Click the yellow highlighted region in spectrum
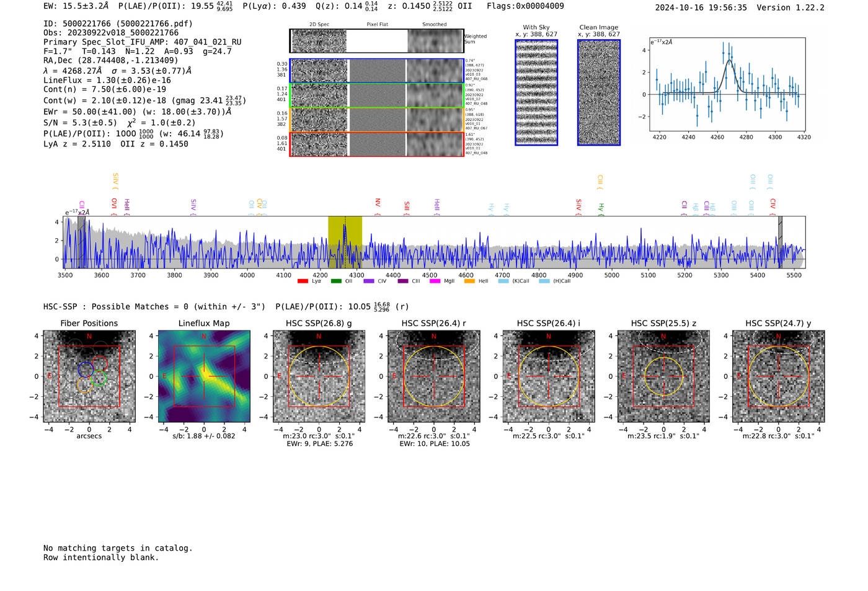The image size is (868, 591). click(345, 242)
